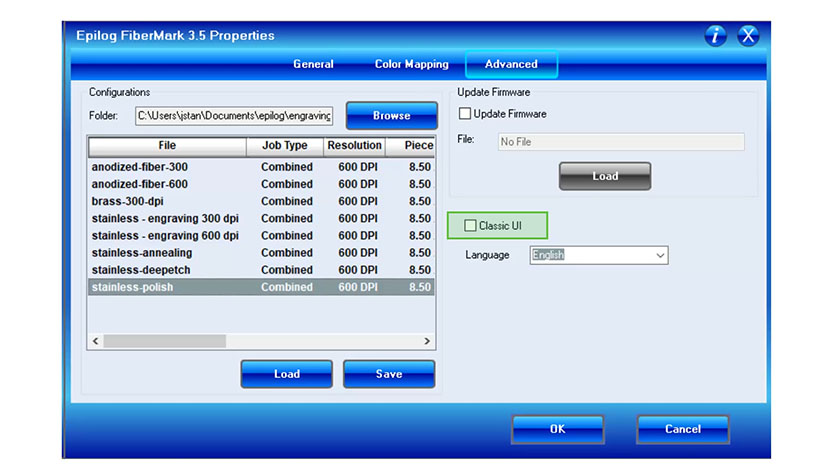Choose the stainless-annealing file row
830x473 pixels.
coord(141,253)
